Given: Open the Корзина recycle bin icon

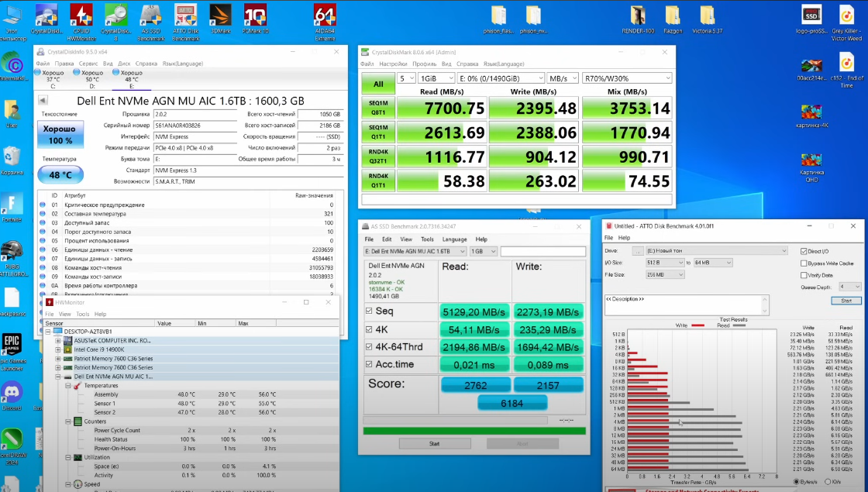Looking at the screenshot, I should [12, 162].
